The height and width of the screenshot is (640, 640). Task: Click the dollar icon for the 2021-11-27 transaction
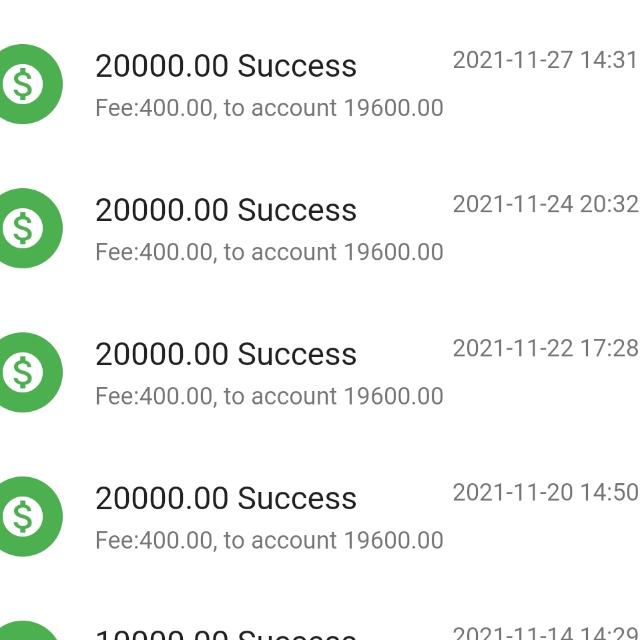tap(24, 85)
